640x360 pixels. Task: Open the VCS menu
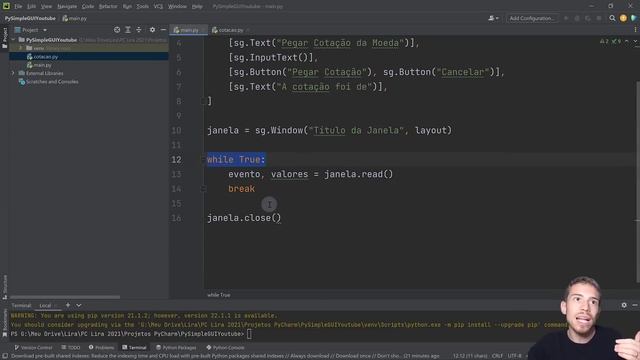158,7
